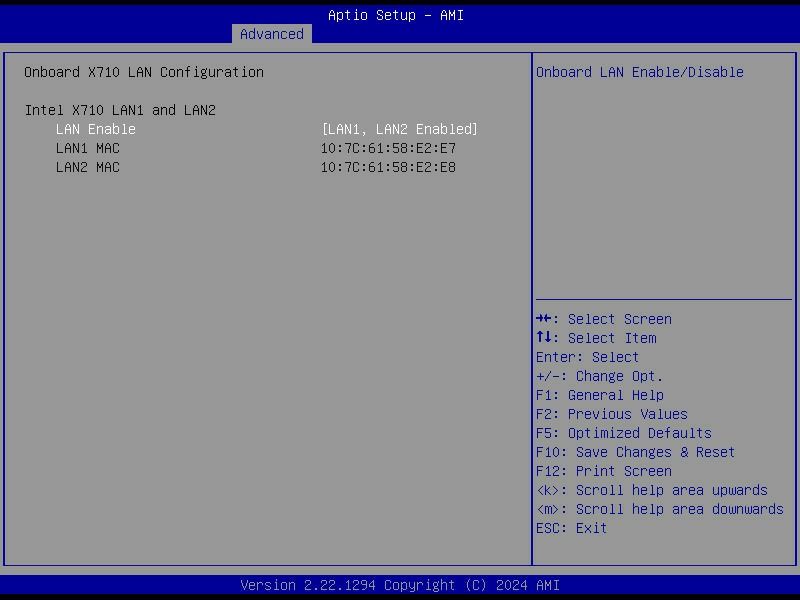Viewport: 800px width, 600px height.
Task: Click MAC value 10:7C:61:58:E2:E7
Action: click(388, 148)
